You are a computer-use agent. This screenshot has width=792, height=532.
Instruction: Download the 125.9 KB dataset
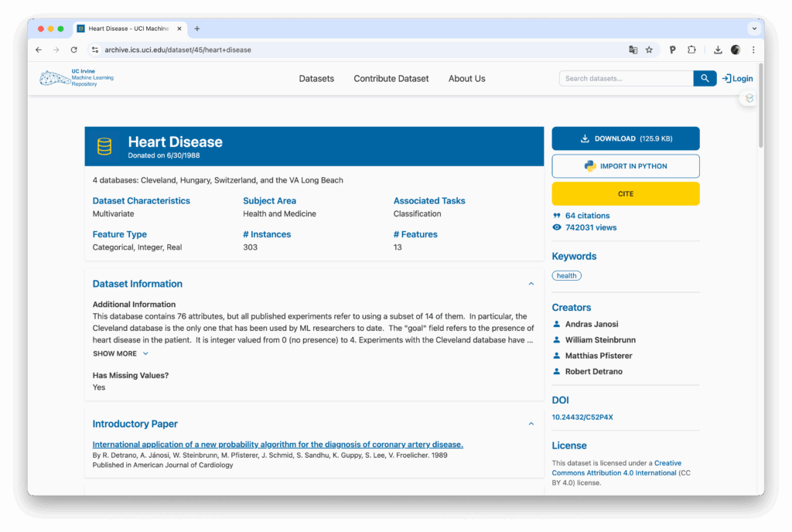pos(625,138)
